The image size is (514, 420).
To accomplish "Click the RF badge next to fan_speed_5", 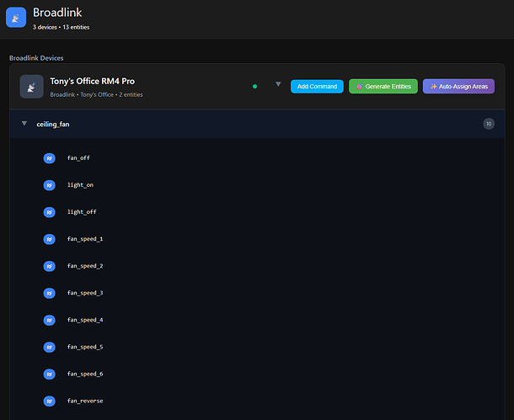I will click(49, 348).
